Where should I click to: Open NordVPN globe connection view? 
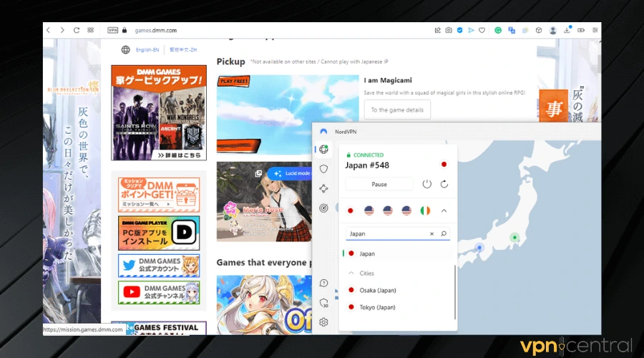tap(323, 149)
